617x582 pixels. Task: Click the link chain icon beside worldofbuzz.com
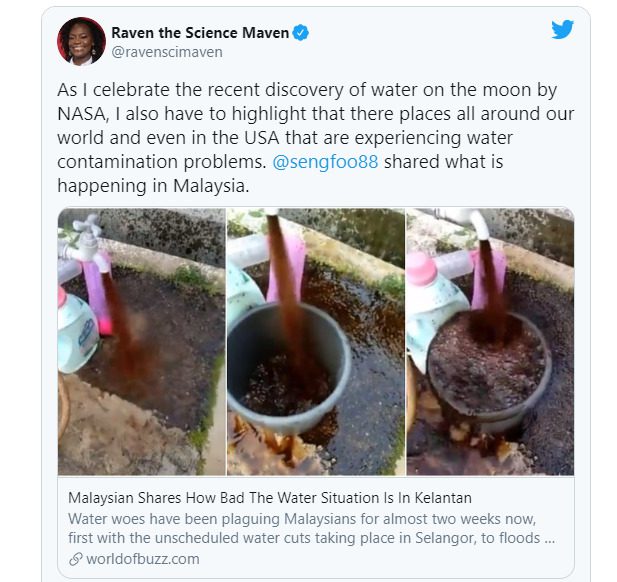click(x=76, y=559)
